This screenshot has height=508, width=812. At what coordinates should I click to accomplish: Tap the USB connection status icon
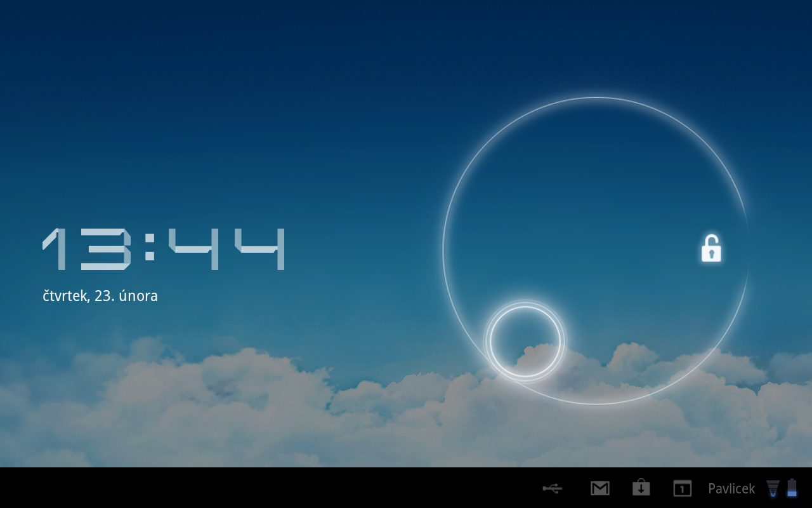point(553,488)
